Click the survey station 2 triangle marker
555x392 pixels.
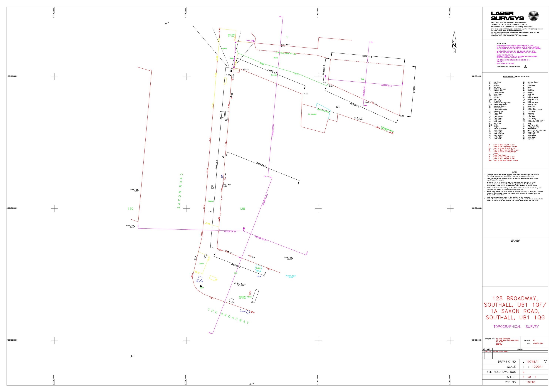pos(132,356)
